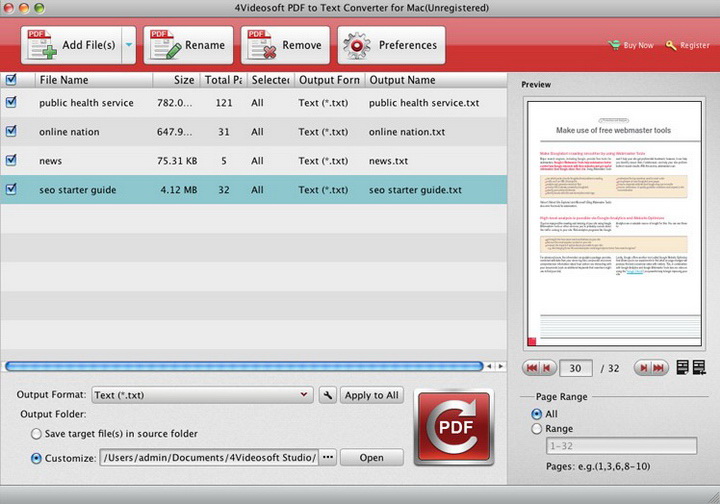Viewport: 720px width, 504px height.
Task: Sort by the File Name column header
Action: point(94,80)
